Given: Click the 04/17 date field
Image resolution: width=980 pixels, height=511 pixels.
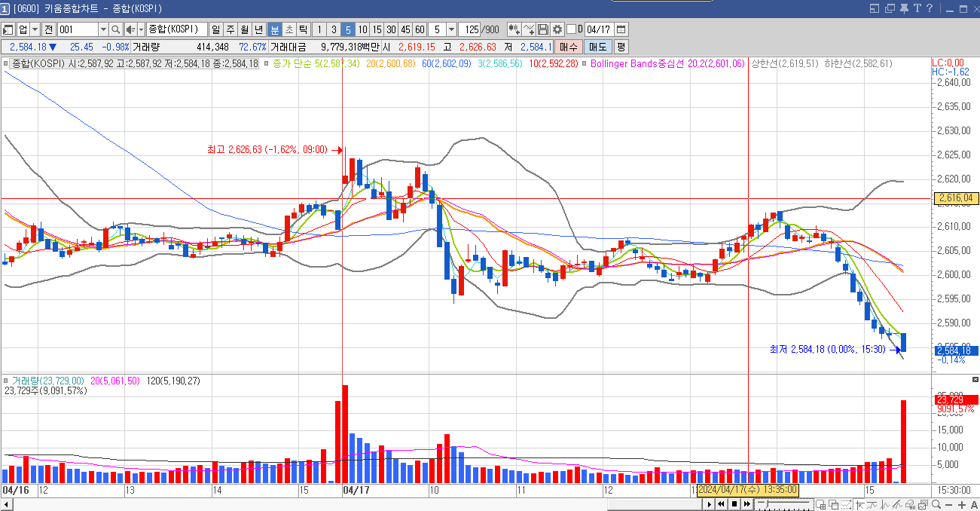Looking at the screenshot, I should 600,29.
